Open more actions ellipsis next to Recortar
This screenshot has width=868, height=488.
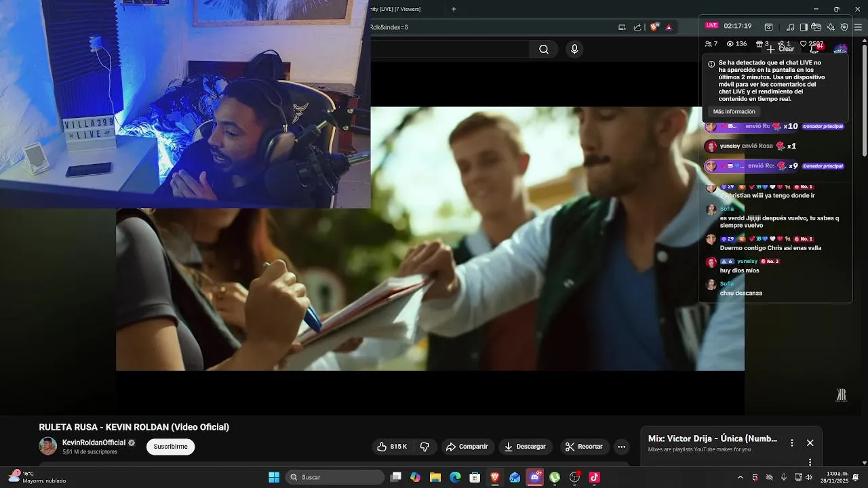tap(621, 447)
